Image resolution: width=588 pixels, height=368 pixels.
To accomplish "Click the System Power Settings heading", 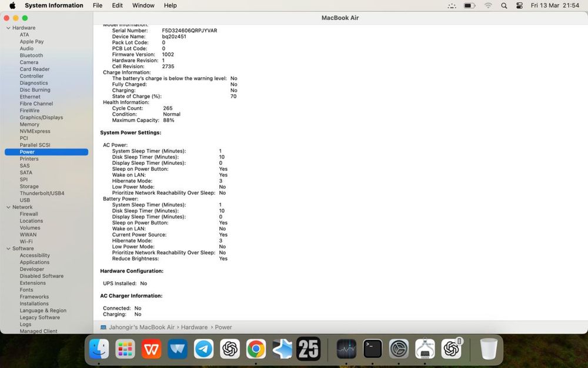I will pos(131,132).
